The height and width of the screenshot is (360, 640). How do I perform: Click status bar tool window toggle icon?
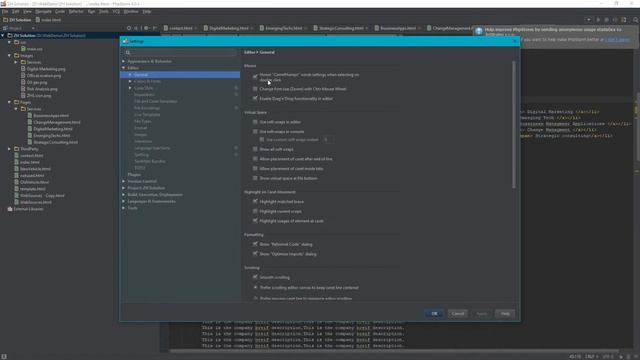click(4, 357)
